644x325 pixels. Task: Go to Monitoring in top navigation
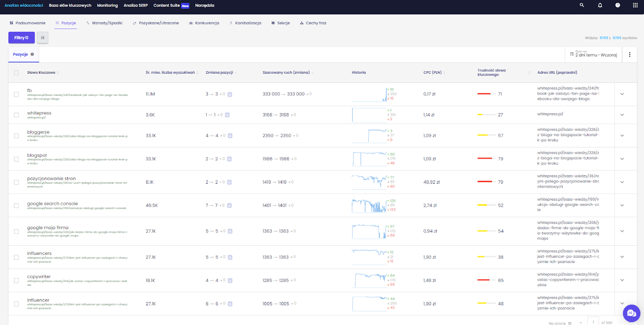point(107,5)
